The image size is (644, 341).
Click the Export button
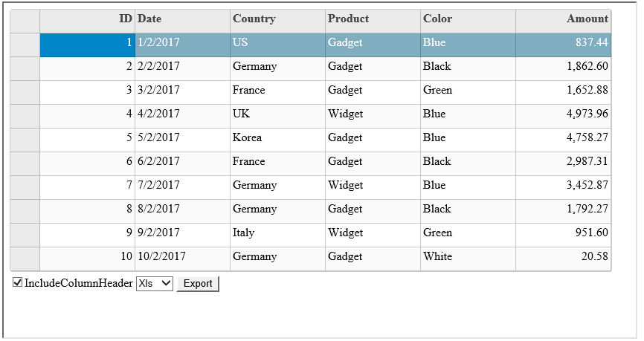[x=198, y=283]
